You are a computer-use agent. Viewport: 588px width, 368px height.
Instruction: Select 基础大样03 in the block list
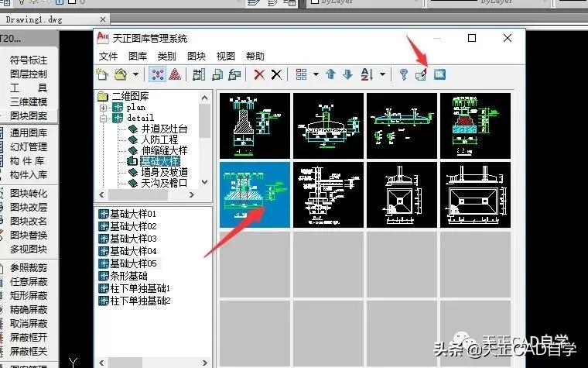(x=133, y=239)
